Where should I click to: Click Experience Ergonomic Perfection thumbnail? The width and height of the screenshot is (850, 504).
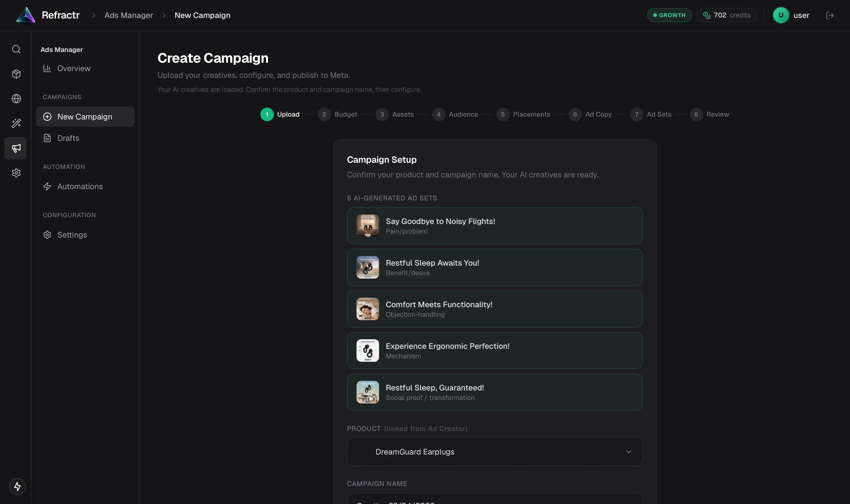click(x=367, y=351)
